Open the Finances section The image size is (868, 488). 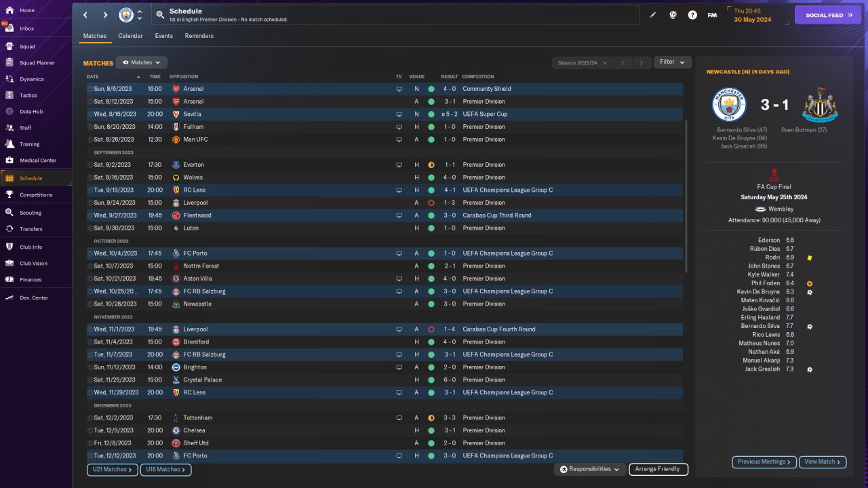pos(31,280)
